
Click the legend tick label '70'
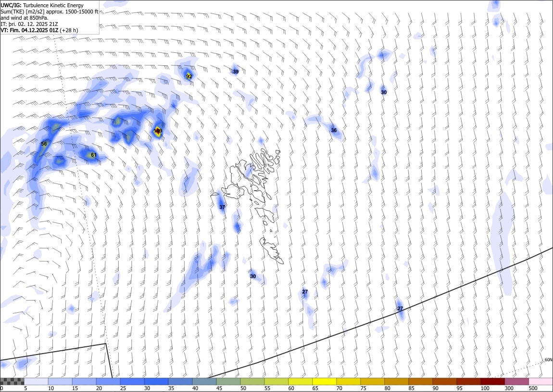click(x=339, y=388)
